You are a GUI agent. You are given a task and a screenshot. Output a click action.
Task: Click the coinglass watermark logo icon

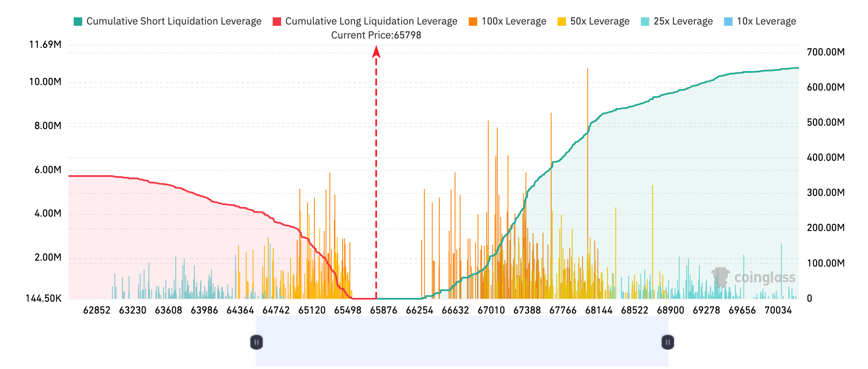tap(721, 277)
